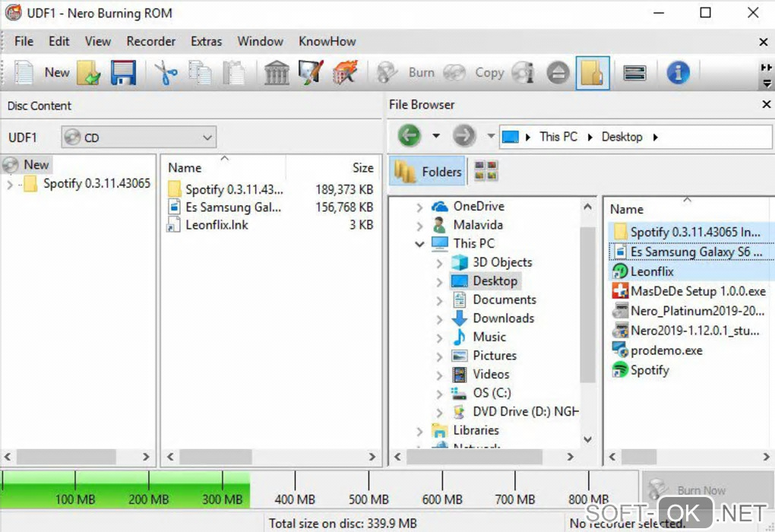The width and height of the screenshot is (775, 532).
Task: Select Videos in folder tree
Action: (x=491, y=374)
